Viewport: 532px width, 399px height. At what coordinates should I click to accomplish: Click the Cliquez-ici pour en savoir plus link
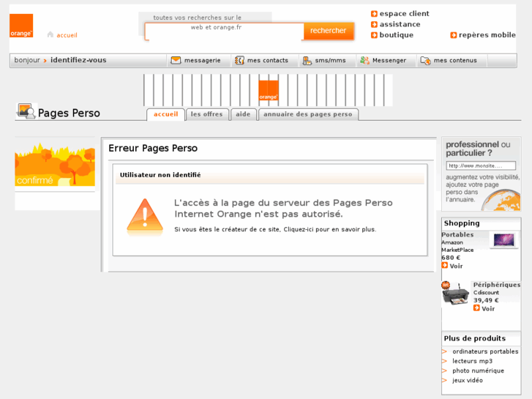[x=330, y=230]
